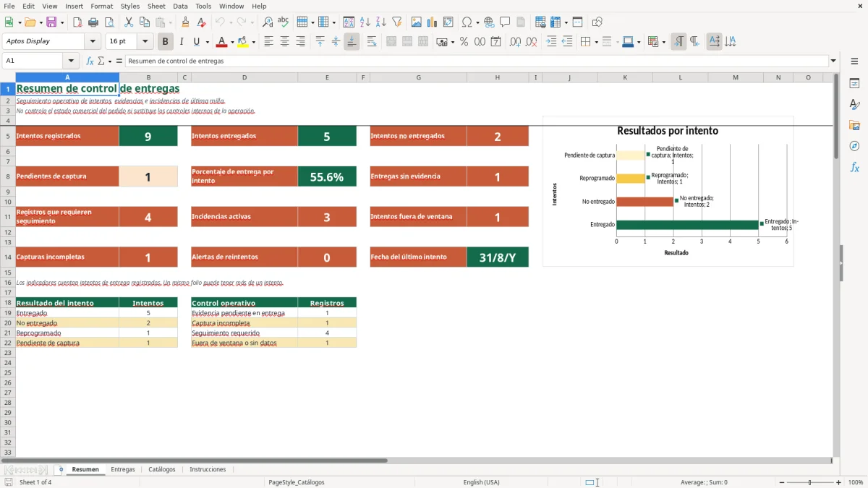Image resolution: width=868 pixels, height=488 pixels.
Task: Click the Format as Percent icon
Action: pos(464,42)
